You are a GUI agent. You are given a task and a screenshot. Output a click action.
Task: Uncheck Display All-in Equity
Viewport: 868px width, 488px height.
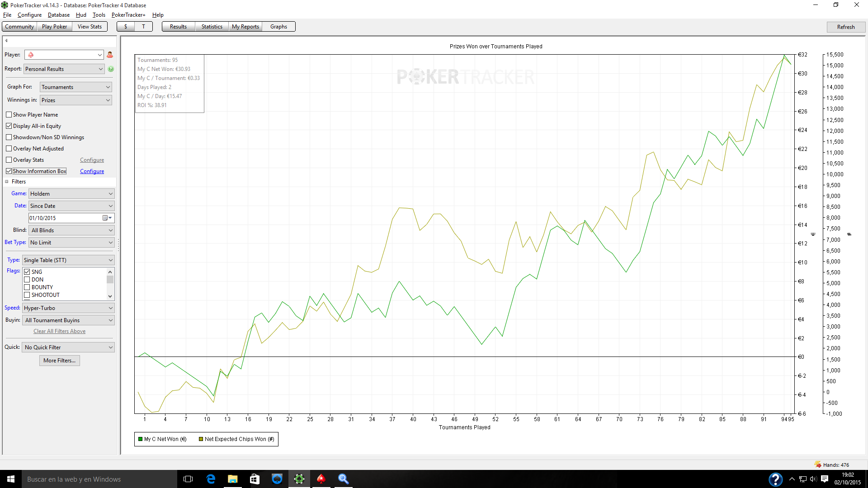9,126
